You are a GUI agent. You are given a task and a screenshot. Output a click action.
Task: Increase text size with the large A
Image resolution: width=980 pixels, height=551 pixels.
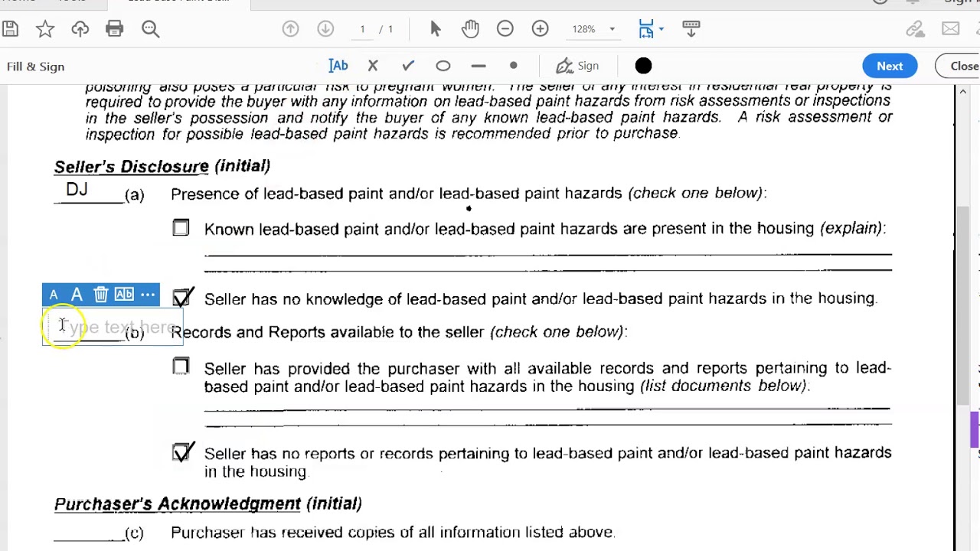77,295
